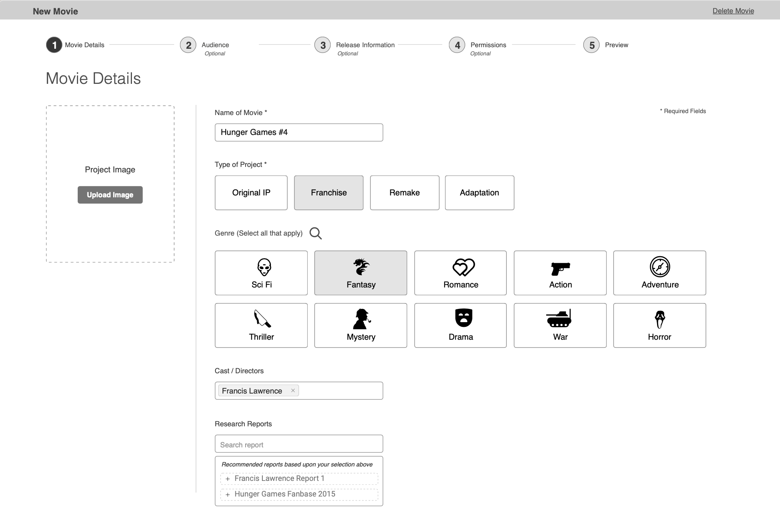This screenshot has height=532, width=780.
Task: Pick the Adventure compass genre icon
Action: (x=660, y=267)
